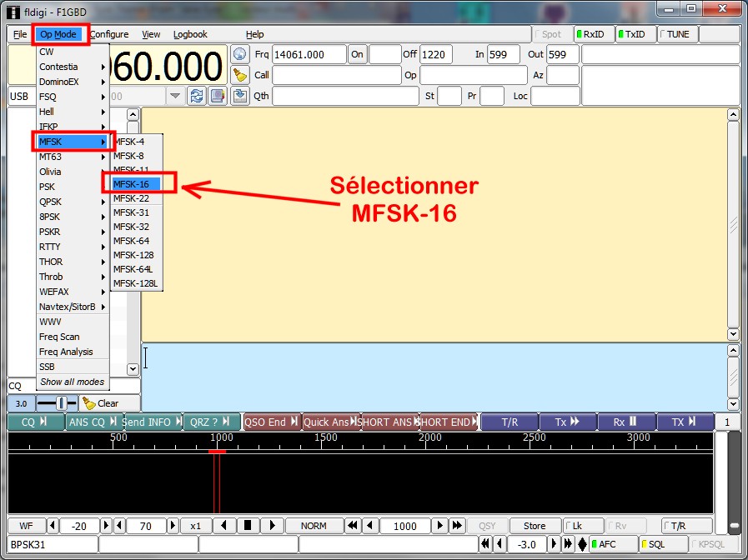Open the Logbook menu
The image size is (748, 560).
pos(190,34)
